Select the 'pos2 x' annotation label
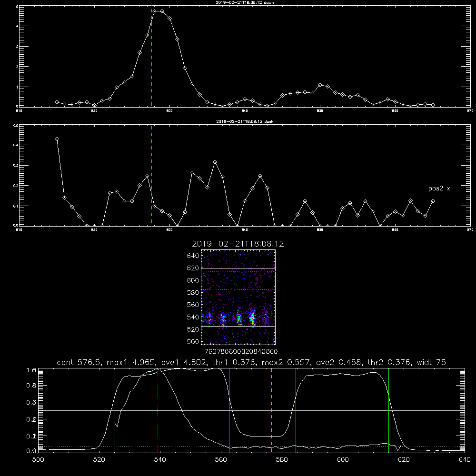The width and height of the screenshot is (476, 476). (439, 188)
